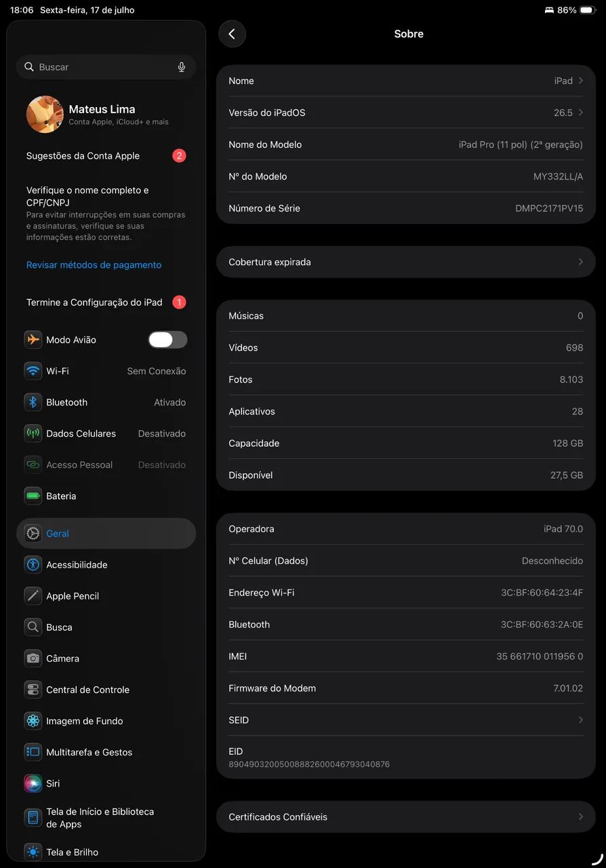This screenshot has width=606, height=868.
Task: Tap the Buscar search field
Action: tap(106, 67)
